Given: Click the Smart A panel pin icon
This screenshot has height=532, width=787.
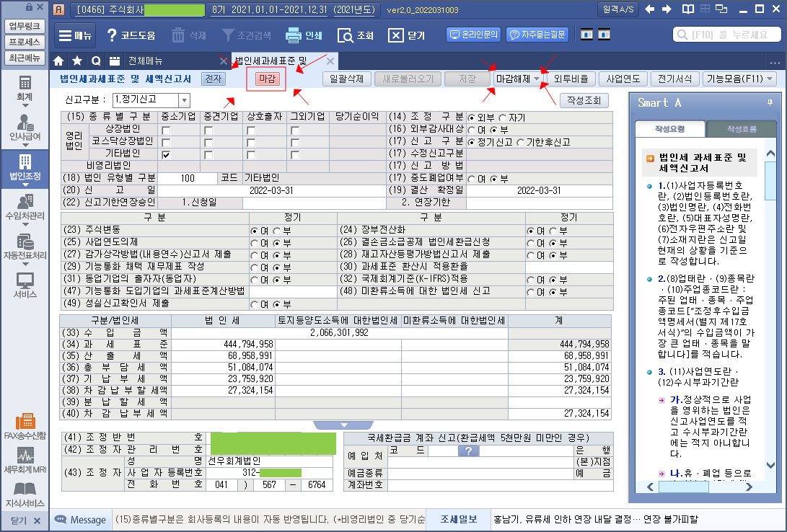Looking at the screenshot, I should [770, 102].
